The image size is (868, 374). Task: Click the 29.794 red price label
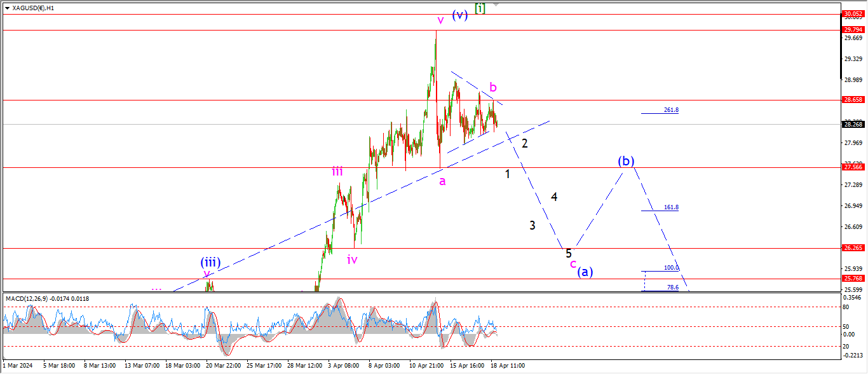click(x=852, y=30)
